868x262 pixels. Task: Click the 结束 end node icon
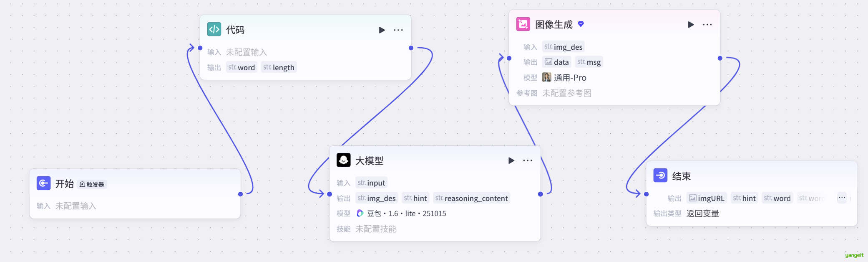pyautogui.click(x=660, y=176)
